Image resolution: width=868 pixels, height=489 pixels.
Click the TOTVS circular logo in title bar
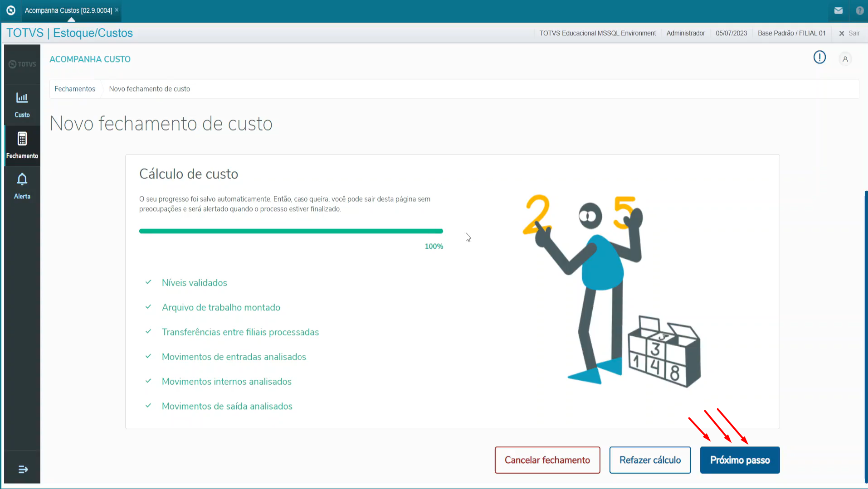click(11, 10)
